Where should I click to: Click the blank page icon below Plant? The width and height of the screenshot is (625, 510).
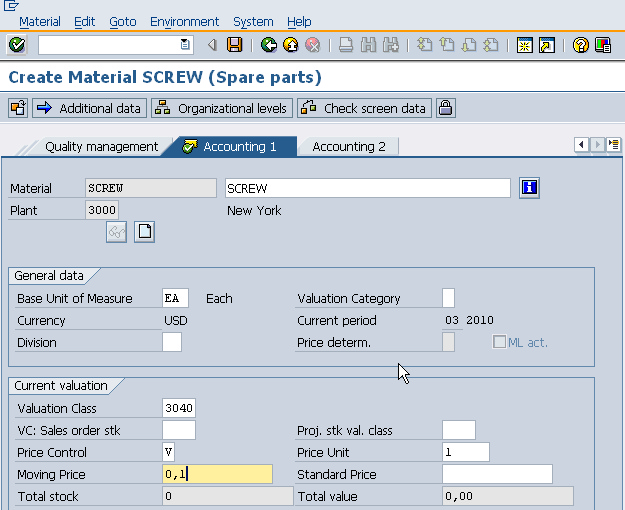coord(145,232)
